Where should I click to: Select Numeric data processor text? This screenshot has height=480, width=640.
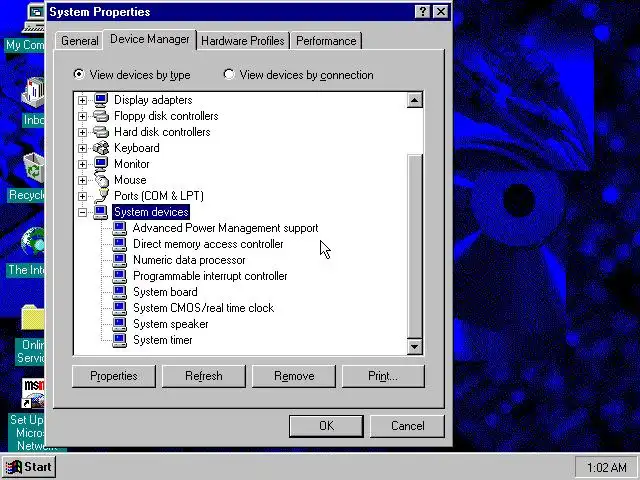click(x=189, y=260)
